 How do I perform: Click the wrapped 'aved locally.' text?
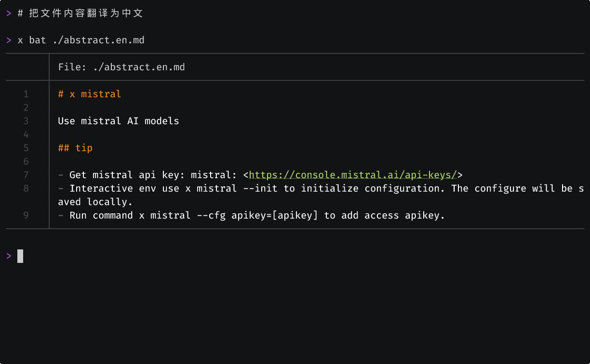point(95,202)
